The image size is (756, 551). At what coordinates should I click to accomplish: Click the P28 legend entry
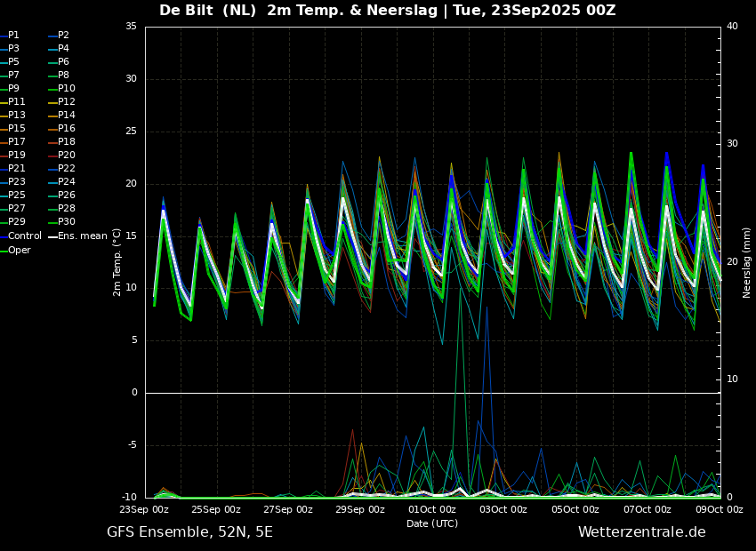[x=67, y=209]
